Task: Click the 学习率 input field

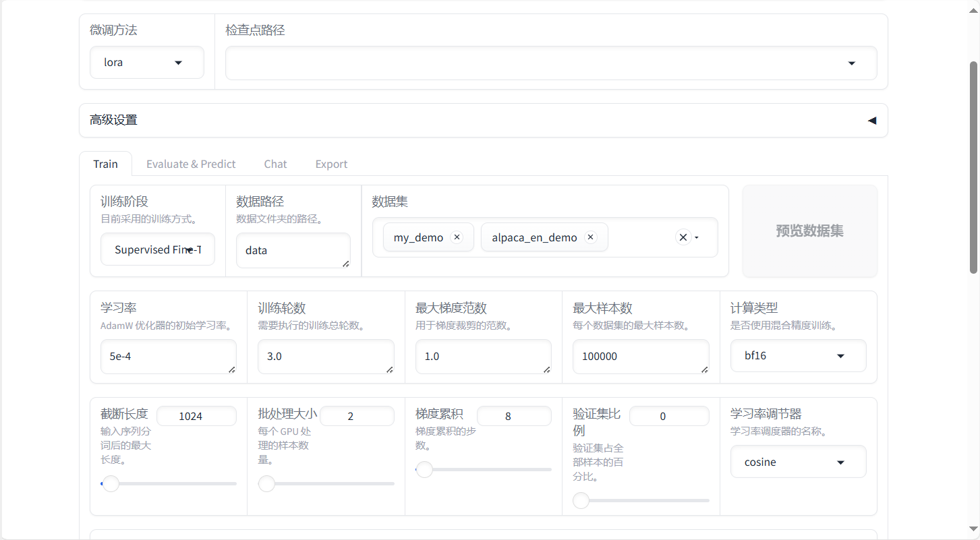Action: pos(168,357)
